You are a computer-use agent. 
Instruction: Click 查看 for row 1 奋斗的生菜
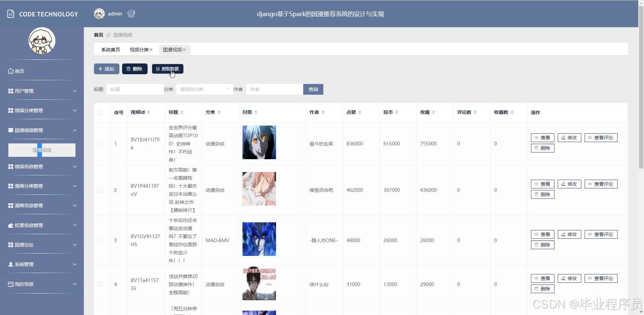coord(542,138)
